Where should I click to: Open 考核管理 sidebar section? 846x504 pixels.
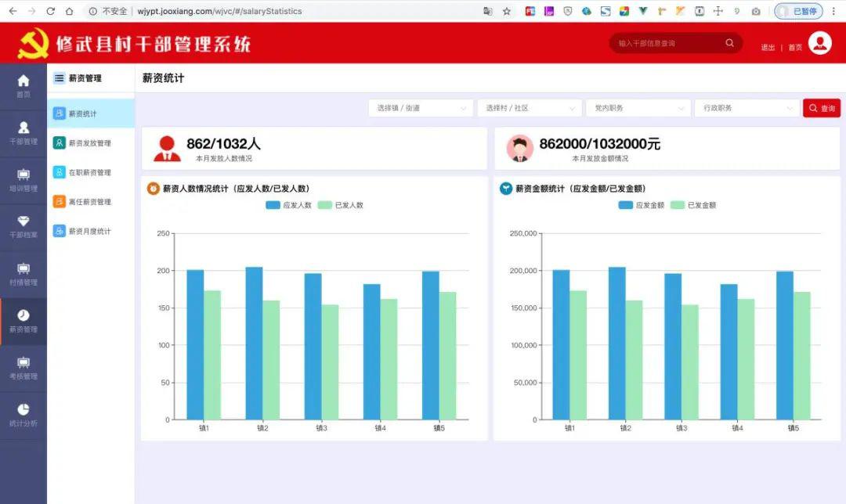[23, 367]
